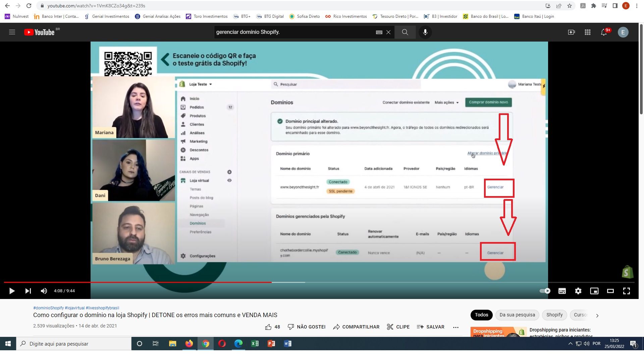Screen dimensions: 644x362
Task: Open YouTube notifications bell
Action: pos(604,32)
